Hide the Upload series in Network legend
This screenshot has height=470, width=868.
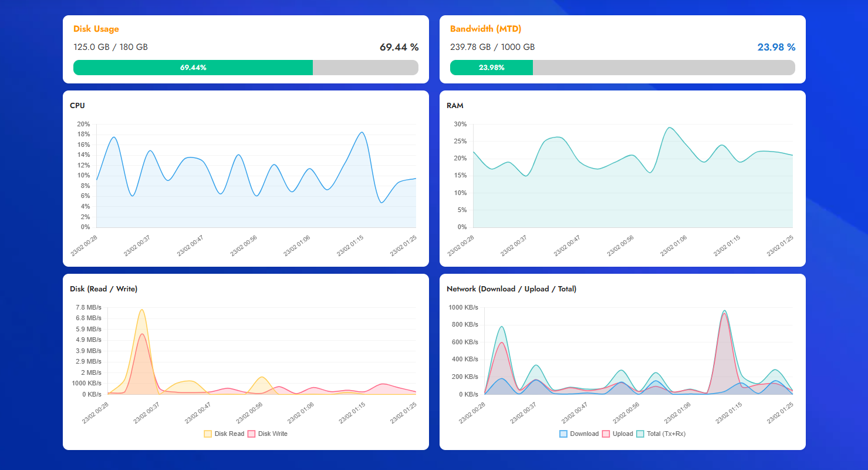[617, 434]
